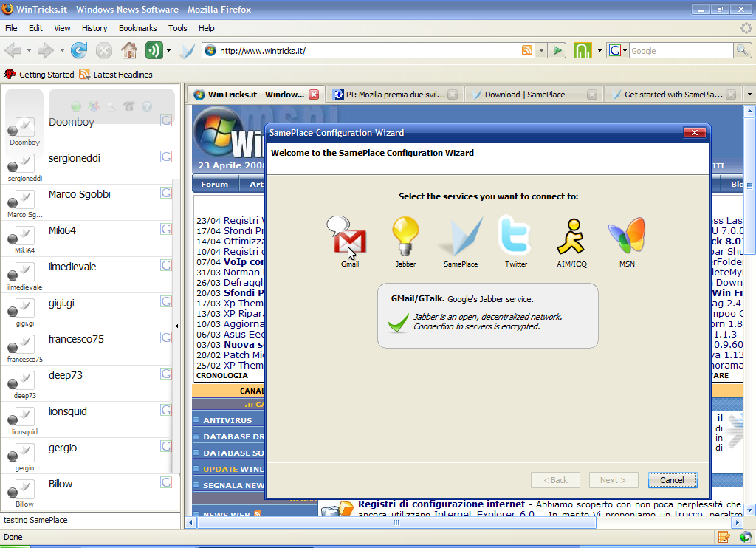This screenshot has width=756, height=548.
Task: Select contact Billow in sidebar
Action: (89, 492)
